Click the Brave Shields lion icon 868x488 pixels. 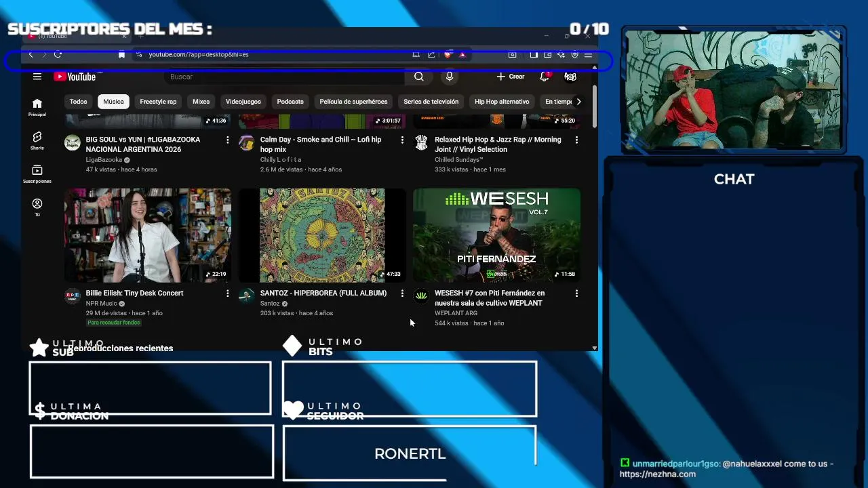(448, 54)
